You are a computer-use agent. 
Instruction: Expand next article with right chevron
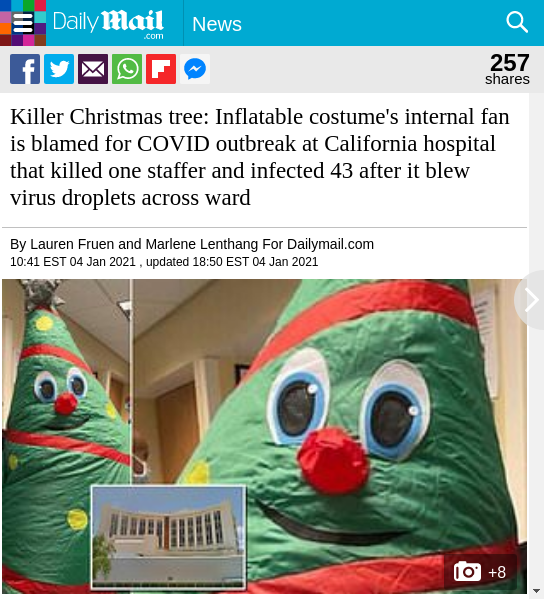(x=531, y=300)
